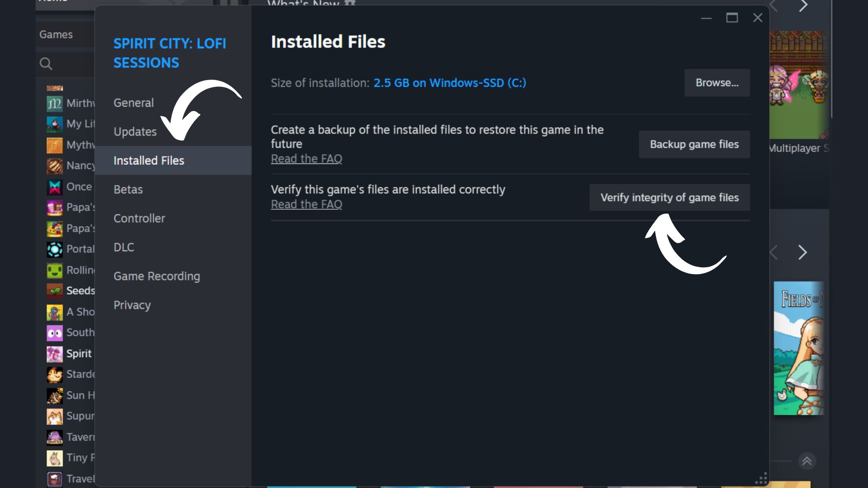868x488 pixels.
Task: Click Verify integrity of game files
Action: (669, 197)
